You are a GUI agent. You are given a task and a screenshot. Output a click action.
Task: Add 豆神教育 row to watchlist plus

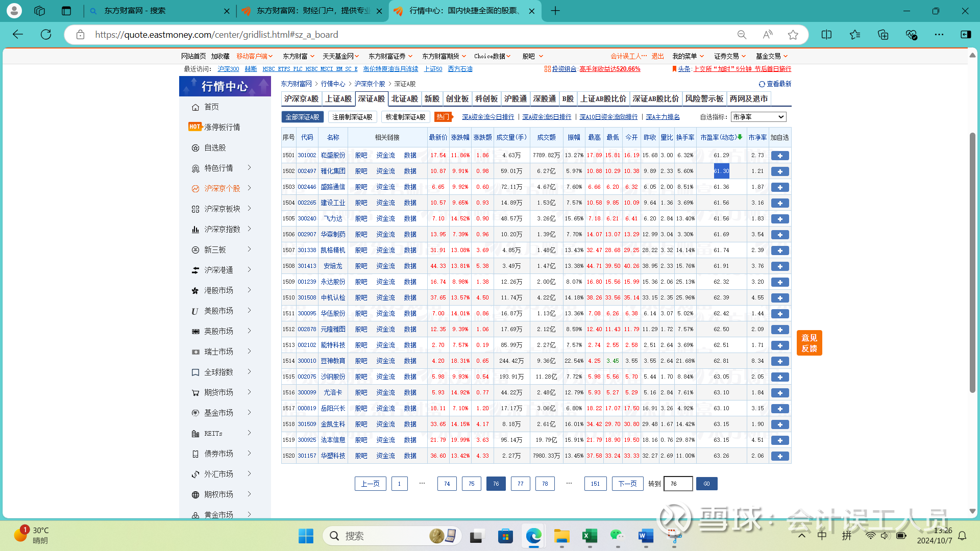pyautogui.click(x=780, y=361)
